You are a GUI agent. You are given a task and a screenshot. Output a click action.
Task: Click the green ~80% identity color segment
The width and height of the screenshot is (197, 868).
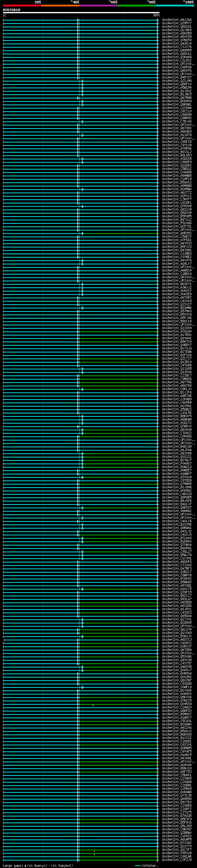tap(137, 6)
